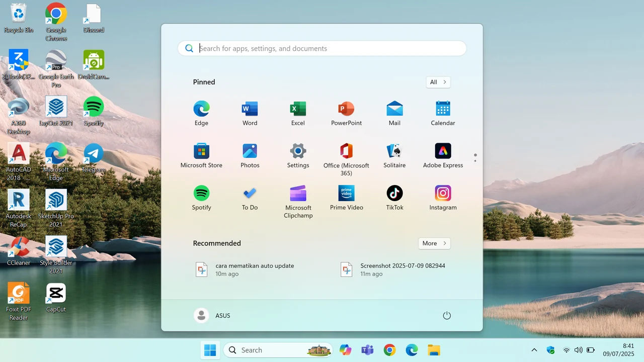Check battery status tray icon
644x362 pixels.
(x=591, y=350)
